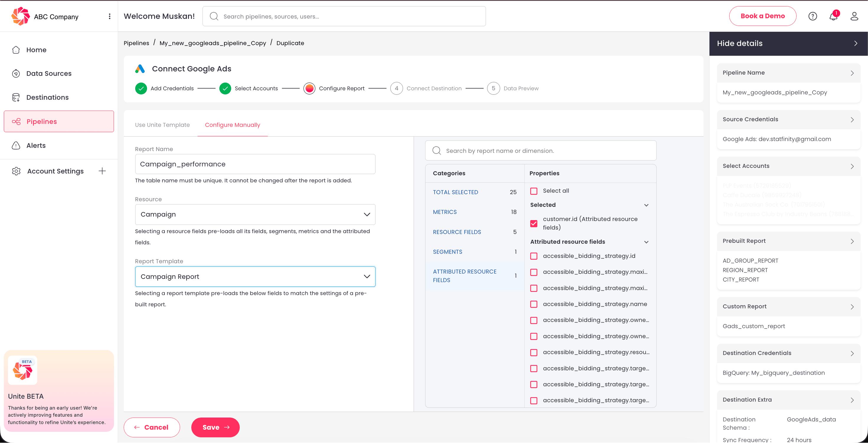
Task: Click the Report Name input field
Action: tap(255, 164)
